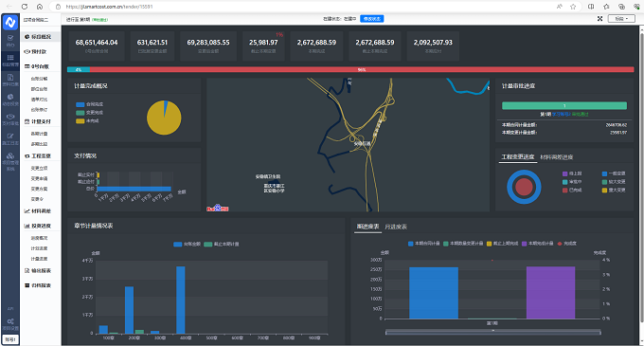Open the pie-chart dynamic investment sidebar icon
Screen dimensions: 644x346
click(10, 100)
